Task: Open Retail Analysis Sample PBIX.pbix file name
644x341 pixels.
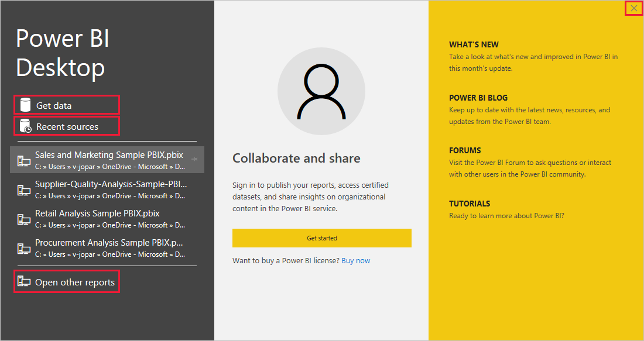Action: pyautogui.click(x=97, y=213)
